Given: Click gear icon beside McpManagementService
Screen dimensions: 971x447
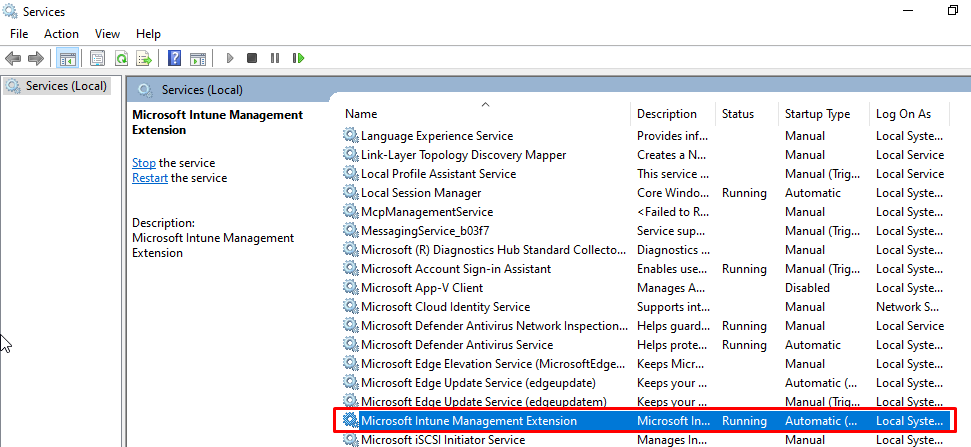Looking at the screenshot, I should 351,212.
